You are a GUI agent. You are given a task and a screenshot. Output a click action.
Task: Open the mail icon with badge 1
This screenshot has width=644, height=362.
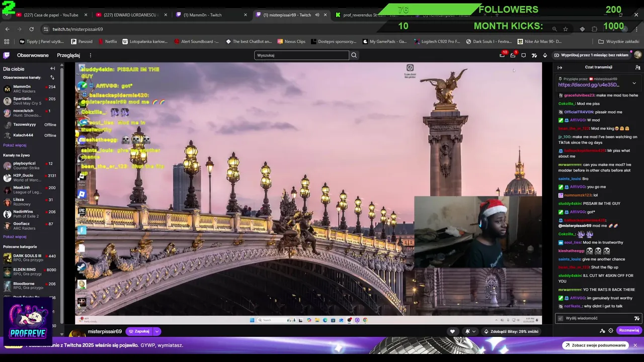[x=513, y=55]
